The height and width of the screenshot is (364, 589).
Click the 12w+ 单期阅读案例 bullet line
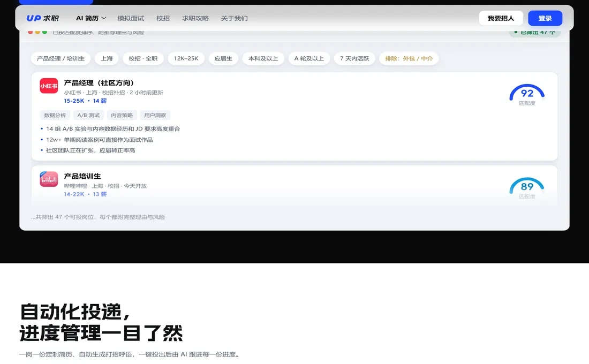(96, 140)
